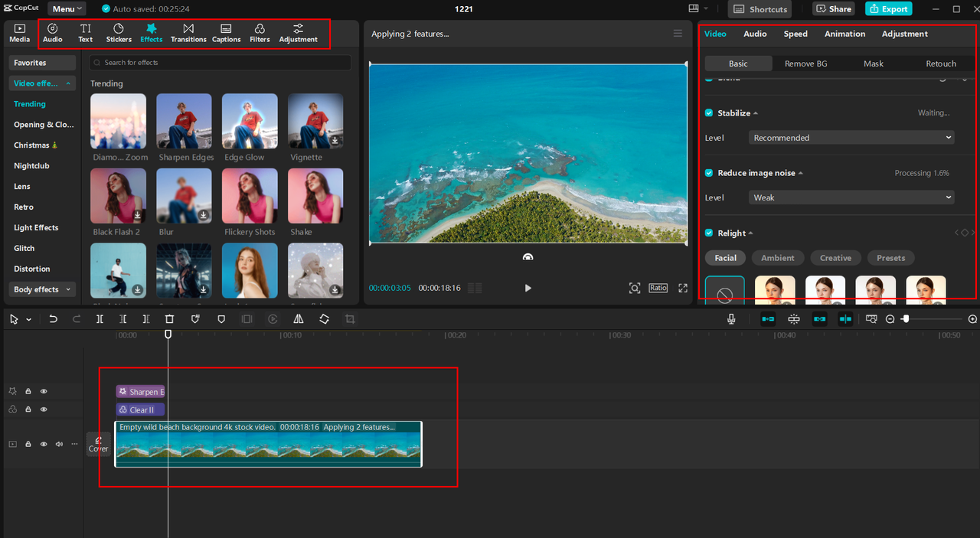Open the Text tools icon

pyautogui.click(x=86, y=33)
